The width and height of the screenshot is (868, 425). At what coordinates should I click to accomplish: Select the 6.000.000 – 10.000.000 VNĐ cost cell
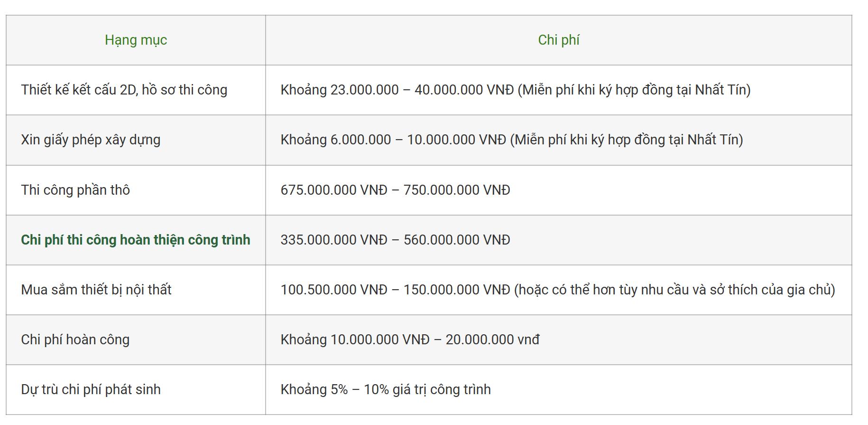pos(558,140)
